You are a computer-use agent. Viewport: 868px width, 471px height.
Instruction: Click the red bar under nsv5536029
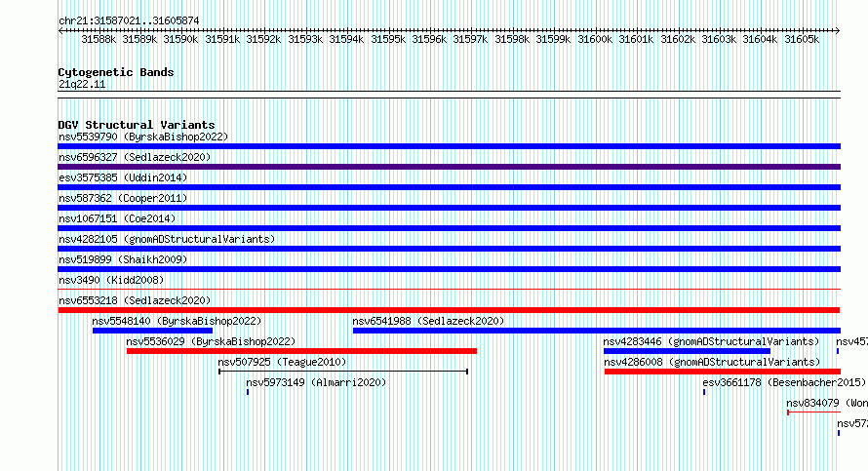click(301, 351)
